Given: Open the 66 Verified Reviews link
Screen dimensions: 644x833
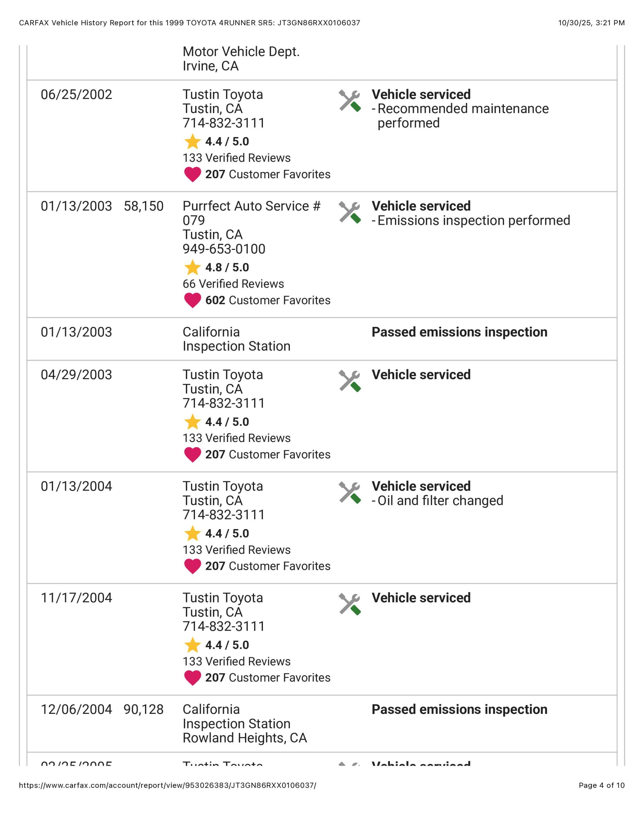Looking at the screenshot, I should [x=233, y=284].
